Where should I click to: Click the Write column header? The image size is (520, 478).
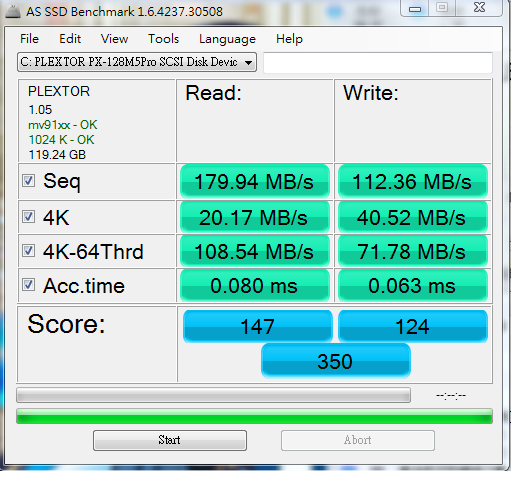click(x=371, y=93)
